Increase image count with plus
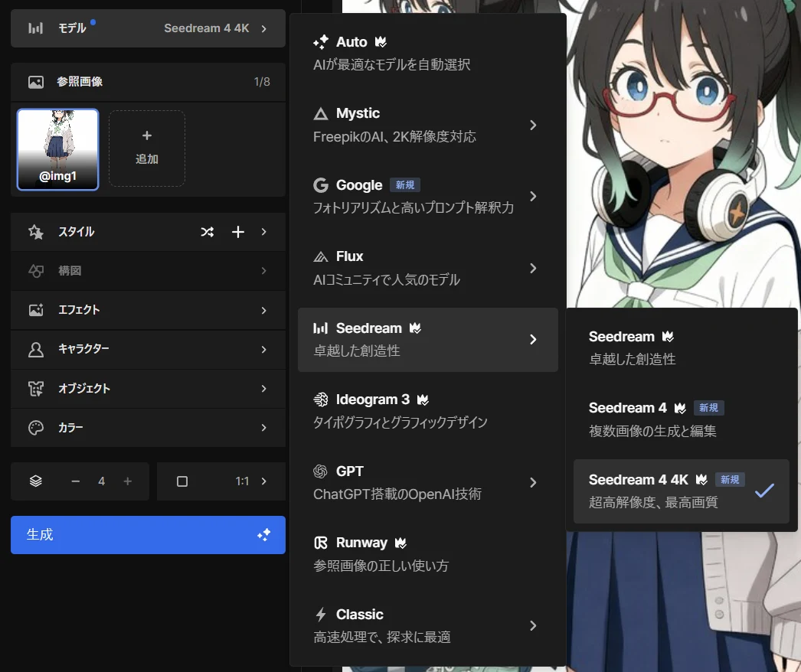Screen dimensions: 801x672 (x=128, y=481)
